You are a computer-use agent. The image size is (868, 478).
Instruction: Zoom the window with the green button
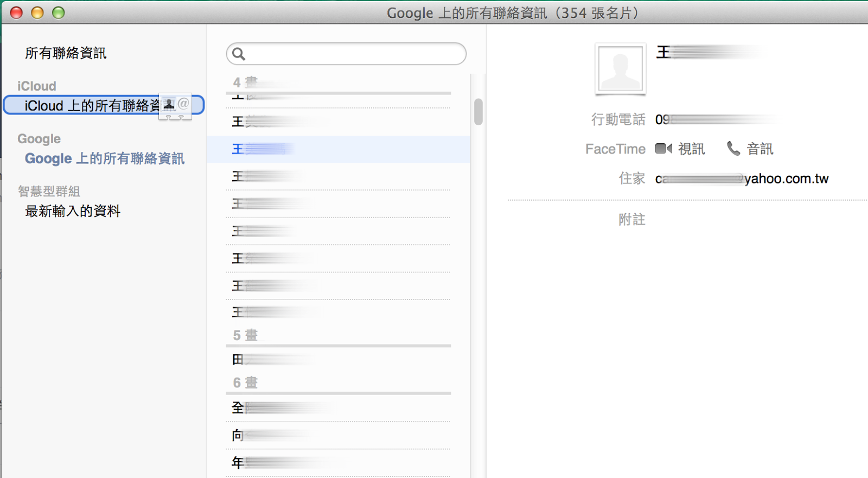pyautogui.click(x=58, y=12)
